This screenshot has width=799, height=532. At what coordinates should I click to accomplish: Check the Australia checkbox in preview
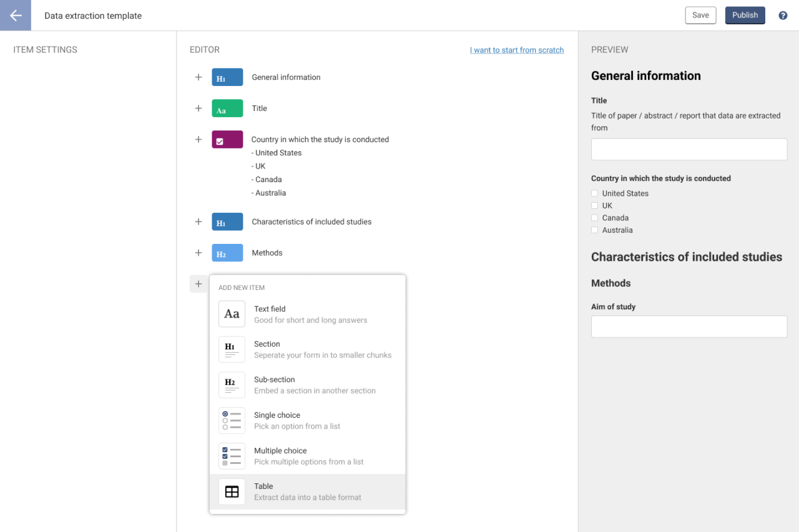(x=595, y=230)
